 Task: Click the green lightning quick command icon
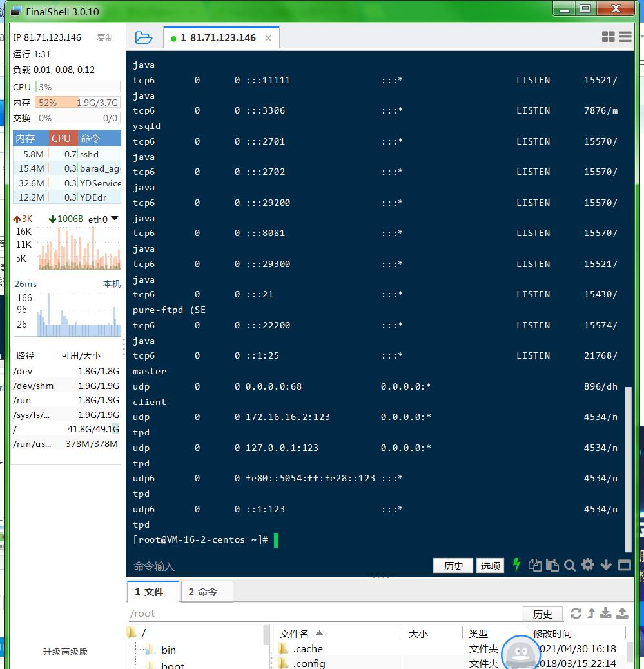[516, 565]
